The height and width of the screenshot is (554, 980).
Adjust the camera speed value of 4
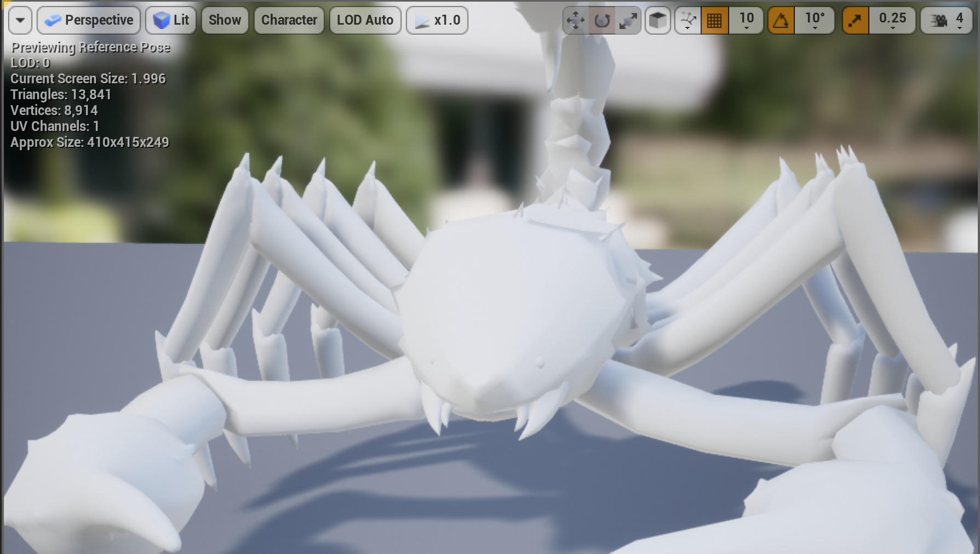[960, 20]
